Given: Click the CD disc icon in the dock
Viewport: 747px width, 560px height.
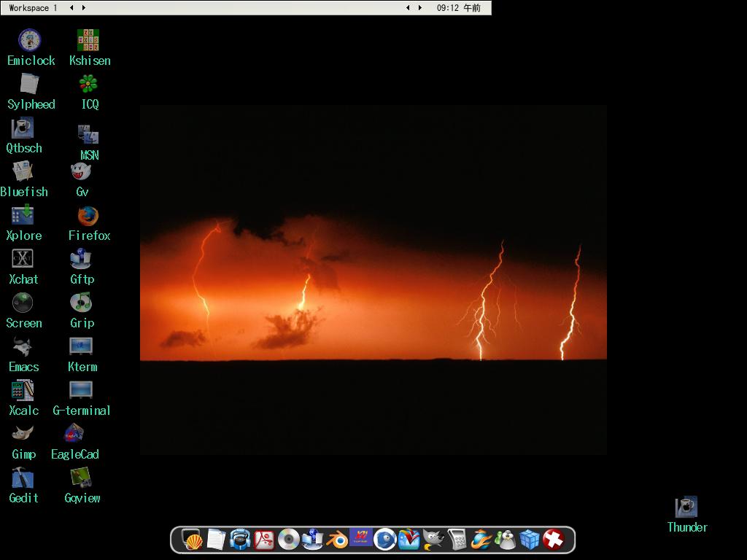Looking at the screenshot, I should tap(288, 540).
